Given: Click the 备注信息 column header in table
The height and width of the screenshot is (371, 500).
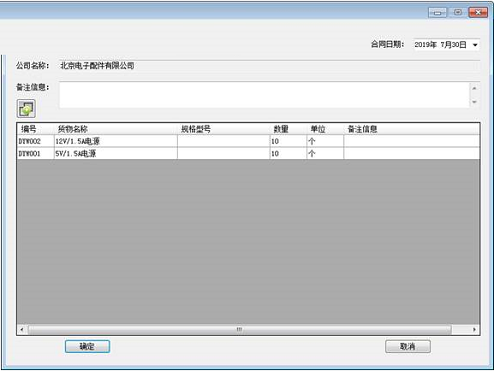Looking at the screenshot, I should click(412, 129).
